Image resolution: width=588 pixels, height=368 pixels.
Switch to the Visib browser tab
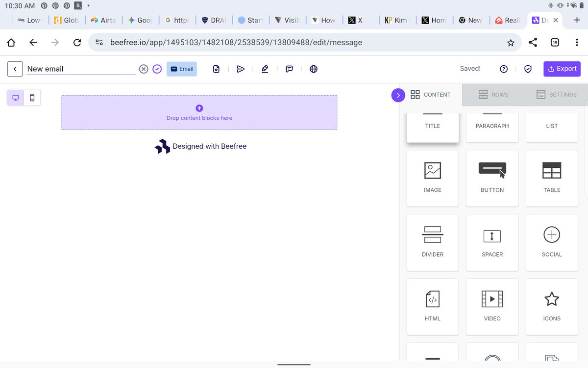click(x=288, y=20)
